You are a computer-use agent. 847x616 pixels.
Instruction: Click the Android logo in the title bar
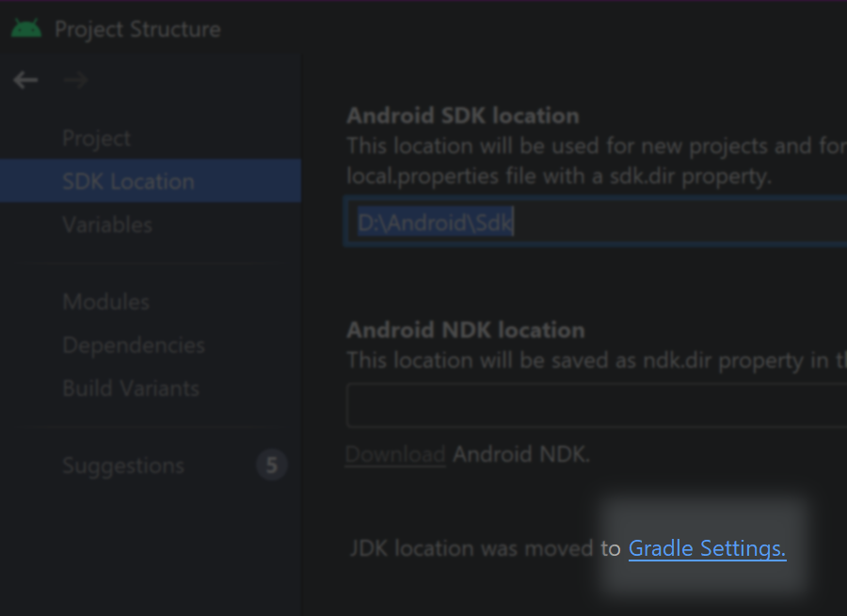click(26, 28)
